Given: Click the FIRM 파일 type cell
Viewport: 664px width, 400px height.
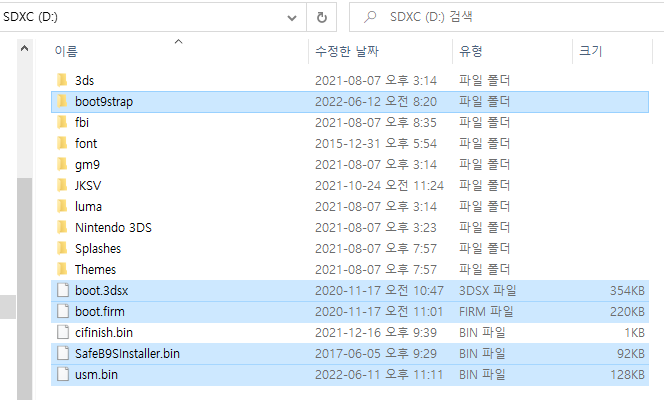Looking at the screenshot, I should [486, 312].
